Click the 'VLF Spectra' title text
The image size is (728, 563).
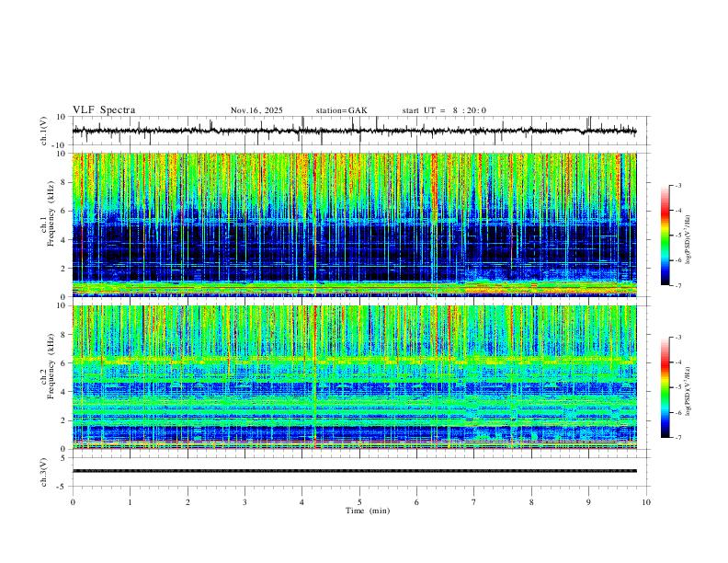[104, 110]
